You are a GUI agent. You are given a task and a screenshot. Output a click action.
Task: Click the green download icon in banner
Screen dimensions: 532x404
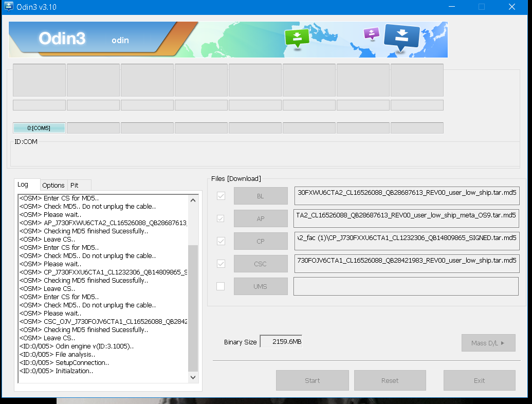[297, 39]
